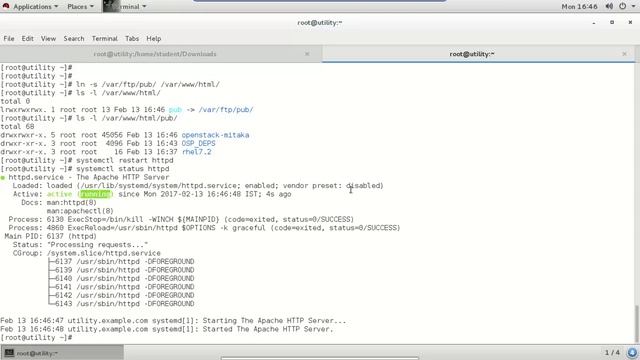Click the openstack-mitaka directory name
Screen dimensions: 640x360
tap(215, 135)
